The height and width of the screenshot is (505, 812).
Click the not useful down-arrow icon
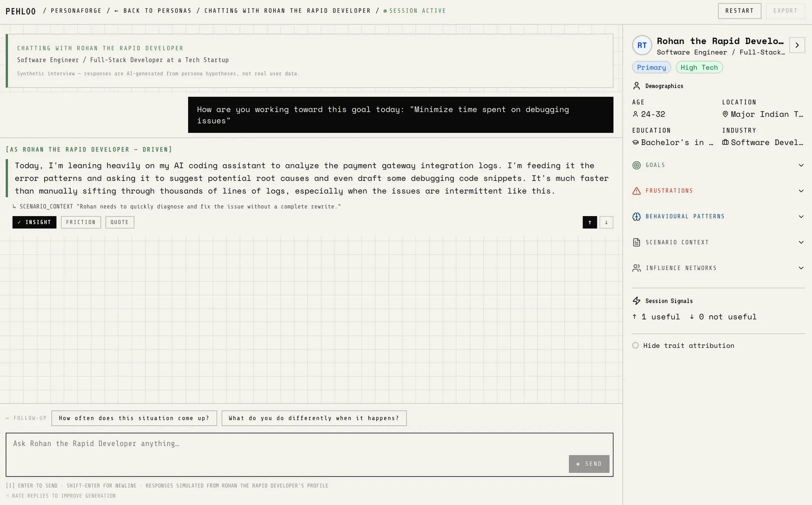pyautogui.click(x=692, y=317)
